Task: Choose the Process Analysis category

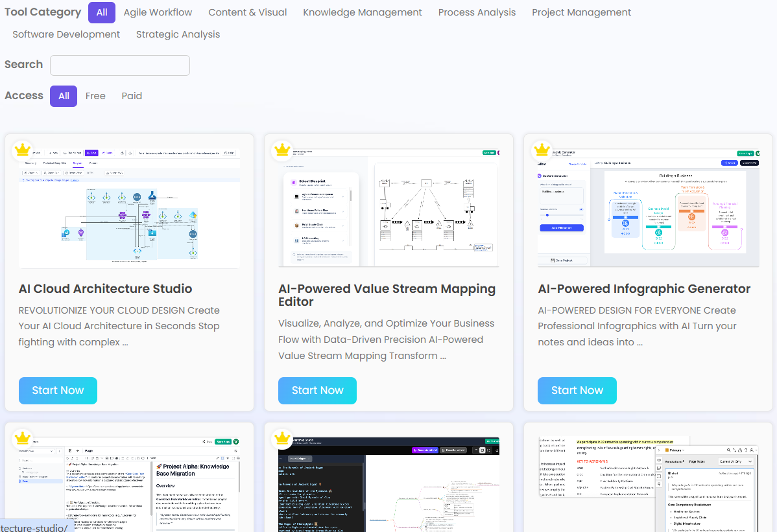Action: coord(477,12)
